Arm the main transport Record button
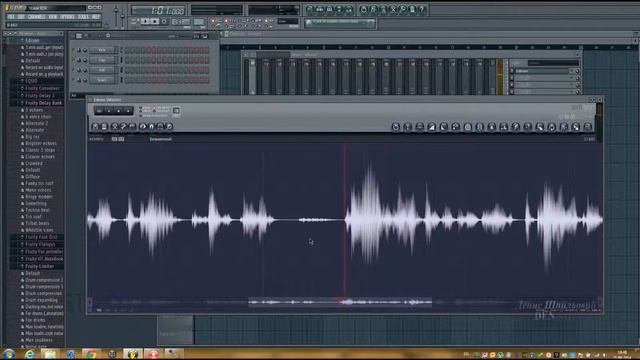Screen dimensions: 640x360 [164, 21]
